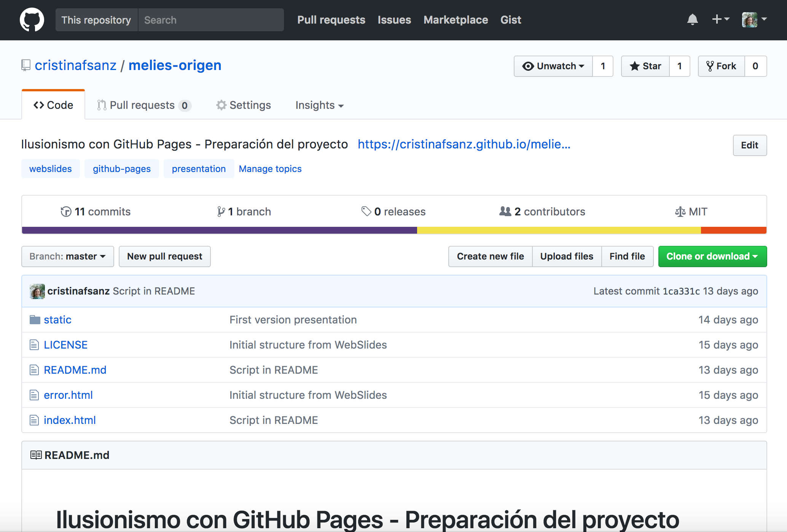Go to the GitHub home logo
This screenshot has height=532, width=787.
tap(32, 20)
